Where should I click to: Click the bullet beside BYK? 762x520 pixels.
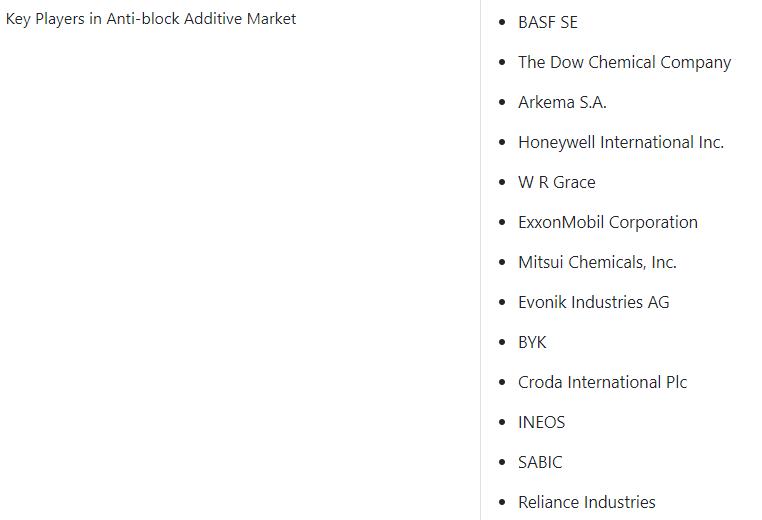[x=502, y=342]
